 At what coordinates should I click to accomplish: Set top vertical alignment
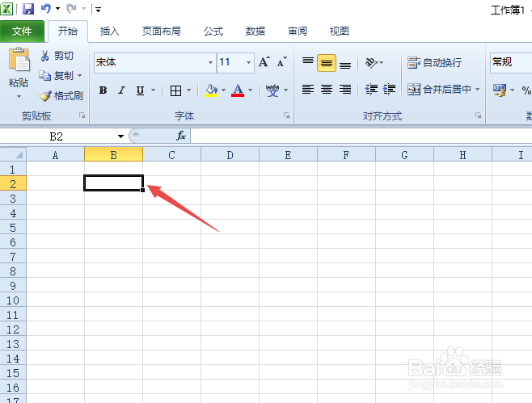click(x=308, y=62)
